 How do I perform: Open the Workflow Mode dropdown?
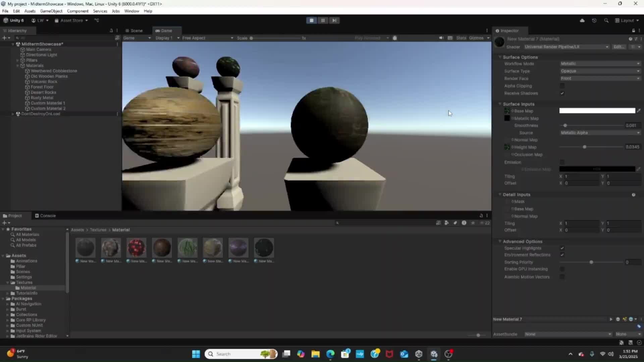click(600, 63)
